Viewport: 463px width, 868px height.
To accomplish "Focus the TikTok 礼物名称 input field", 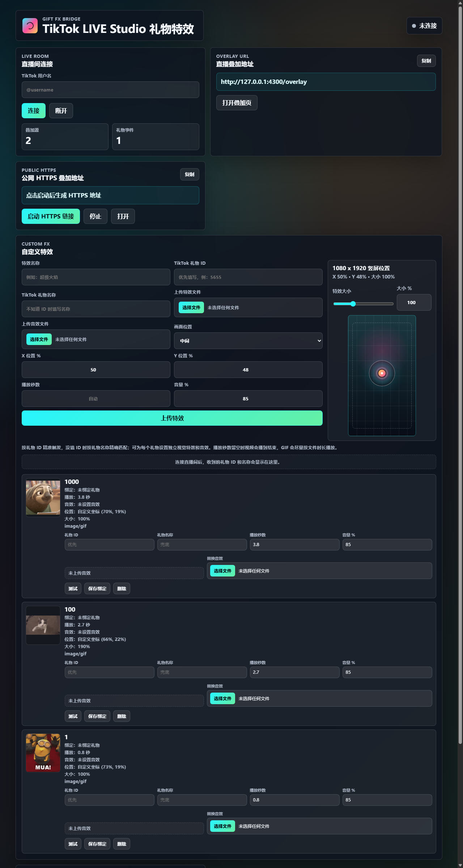I will coord(96,309).
